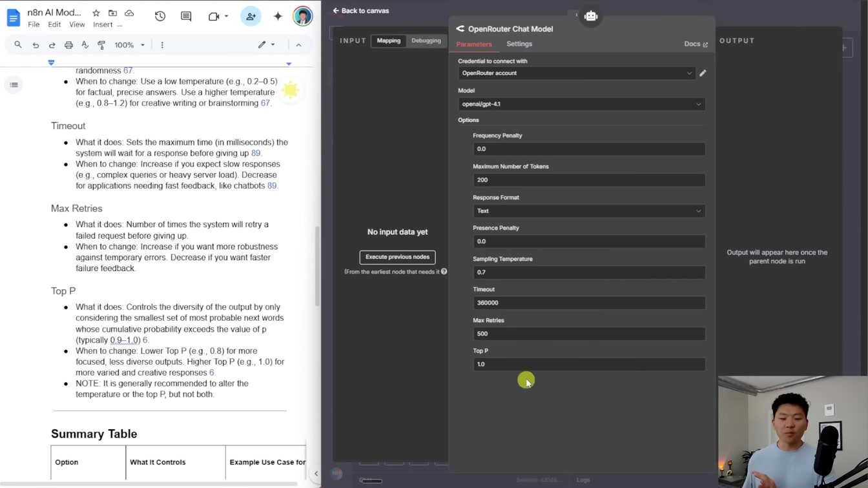Screen dimensions: 868x488
Task: Run spelling and grammar check icon
Action: [85, 45]
